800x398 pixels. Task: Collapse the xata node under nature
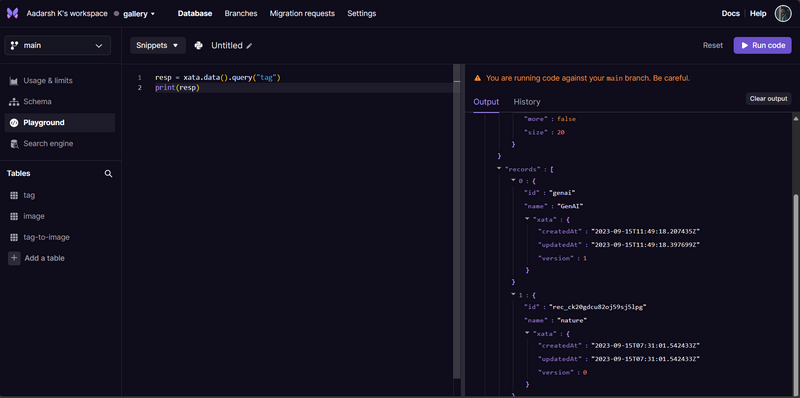[x=527, y=333]
